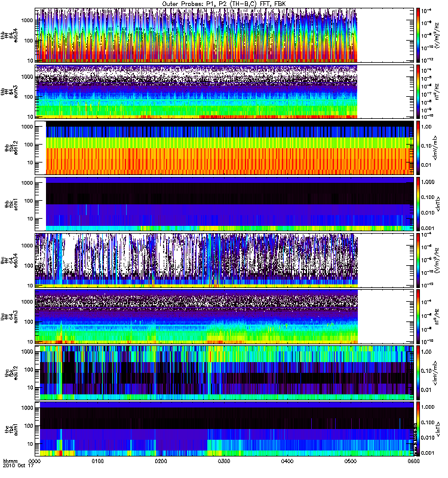
Task: Click the color bar beside thc fbk edc12 panel
Action: click(418, 373)
